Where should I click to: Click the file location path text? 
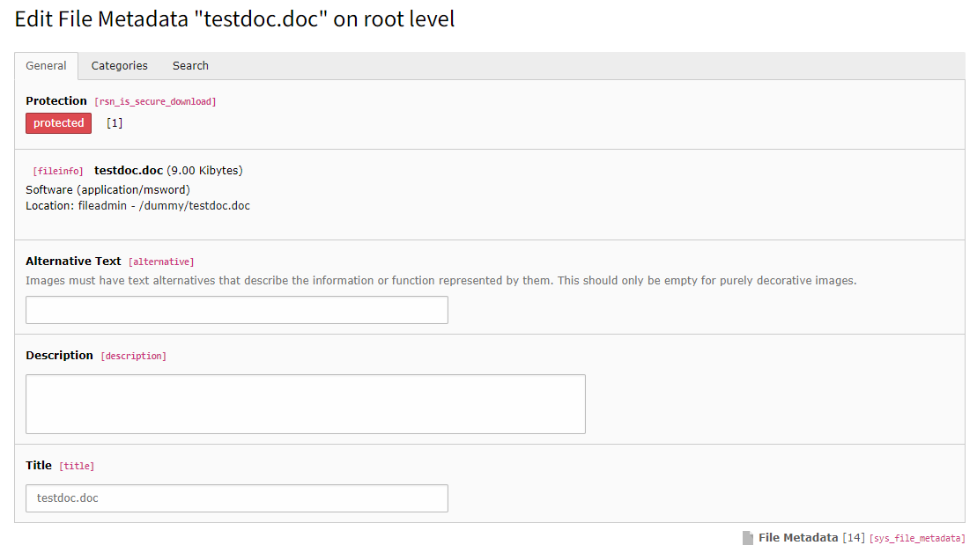tap(137, 206)
